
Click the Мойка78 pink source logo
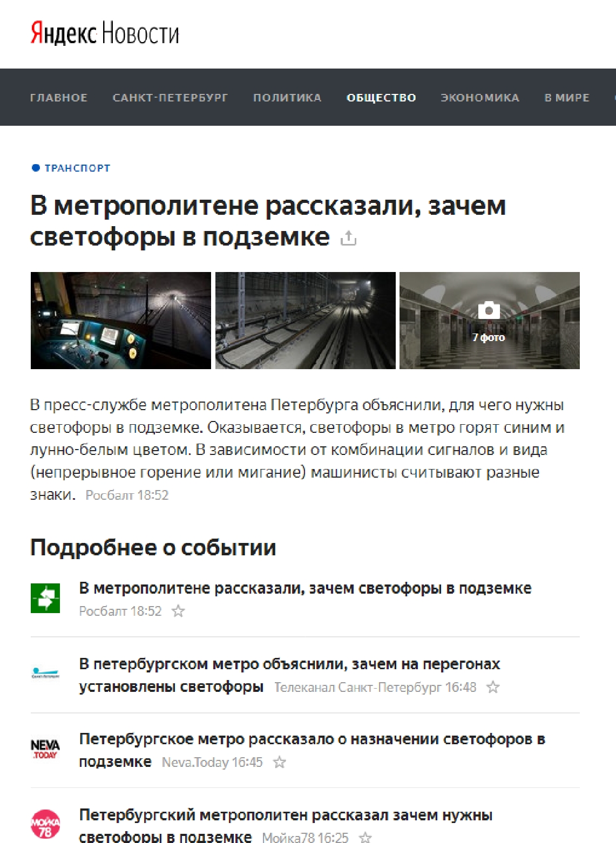45,824
